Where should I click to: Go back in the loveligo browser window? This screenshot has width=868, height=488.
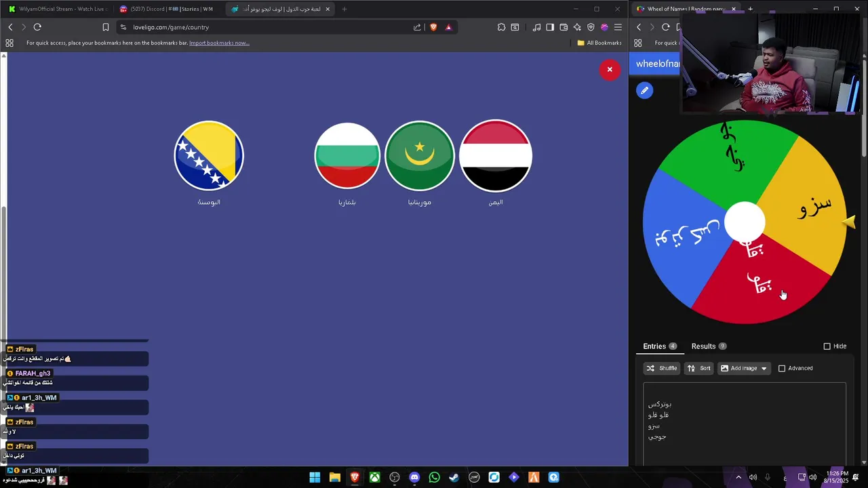tap(10, 27)
